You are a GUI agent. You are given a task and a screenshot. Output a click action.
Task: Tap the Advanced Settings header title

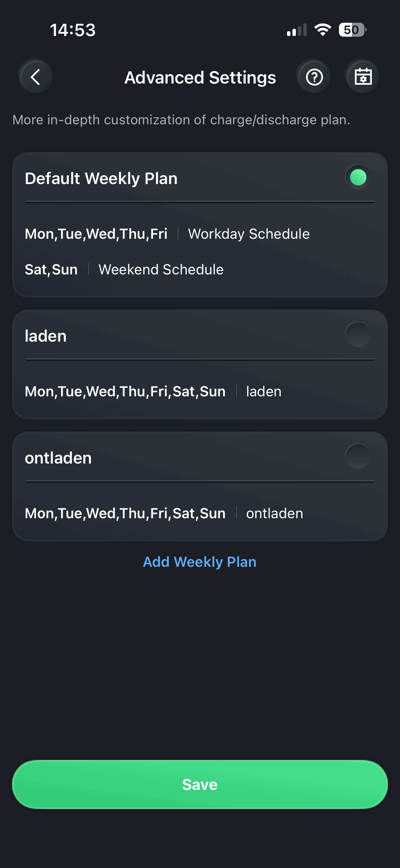tap(200, 77)
